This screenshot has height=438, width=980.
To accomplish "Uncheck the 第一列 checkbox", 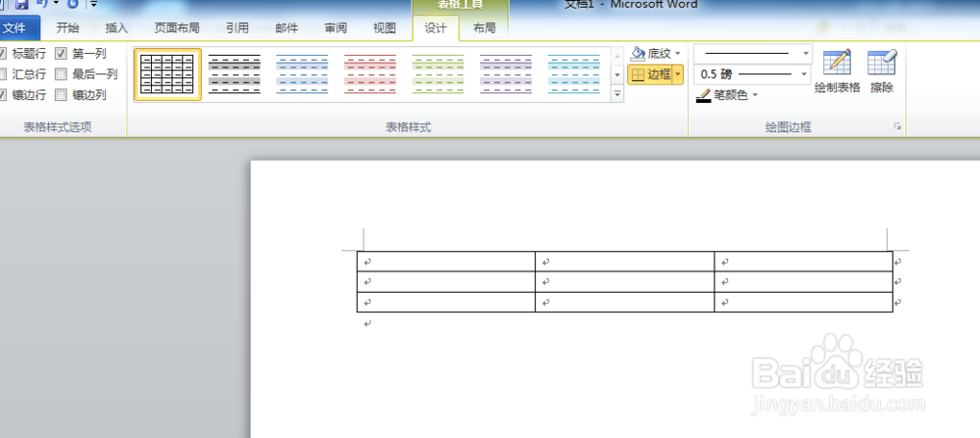I will 61,54.
